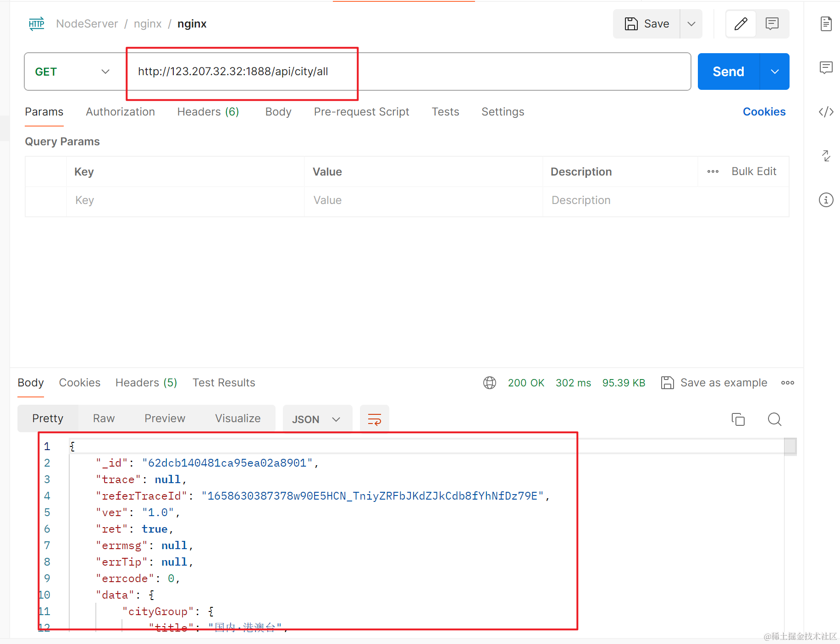This screenshot has height=644, width=840.
Task: Click the pencil edit icon
Action: [741, 24]
